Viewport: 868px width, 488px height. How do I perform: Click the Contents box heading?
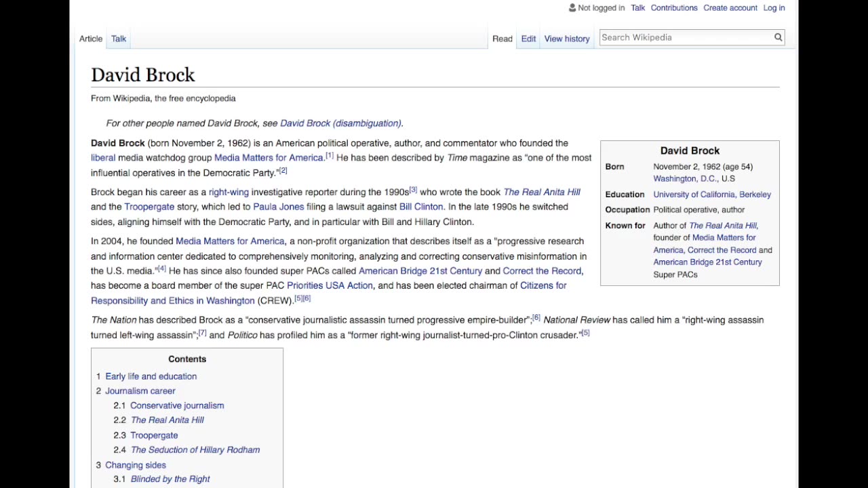(x=187, y=359)
